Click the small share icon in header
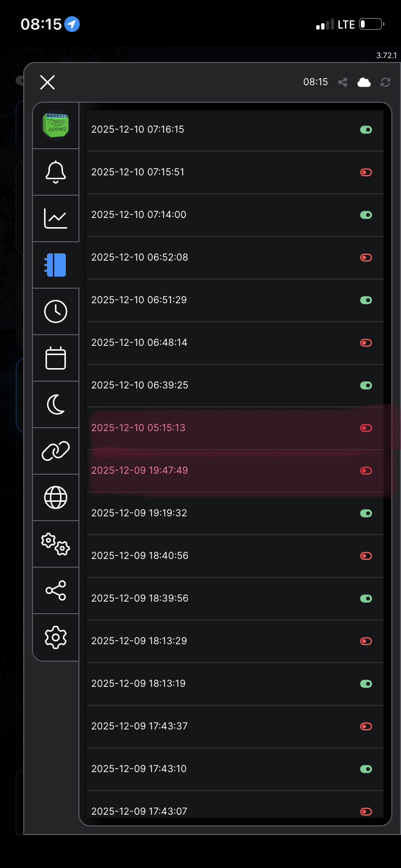This screenshot has height=868, width=401. click(343, 82)
